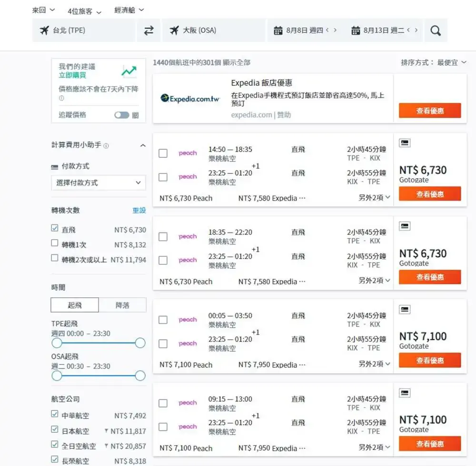Collapse the 計算費用小助手 section

pyautogui.click(x=143, y=145)
